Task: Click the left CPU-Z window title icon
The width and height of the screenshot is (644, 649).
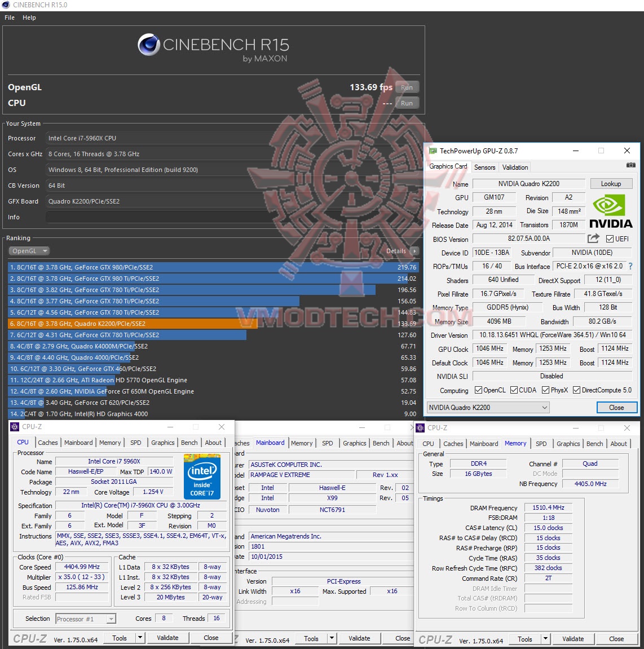Action: coord(15,427)
